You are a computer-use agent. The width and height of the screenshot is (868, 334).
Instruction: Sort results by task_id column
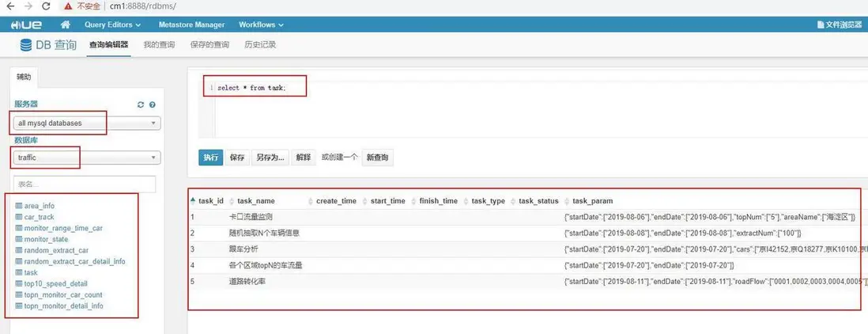[x=211, y=201]
